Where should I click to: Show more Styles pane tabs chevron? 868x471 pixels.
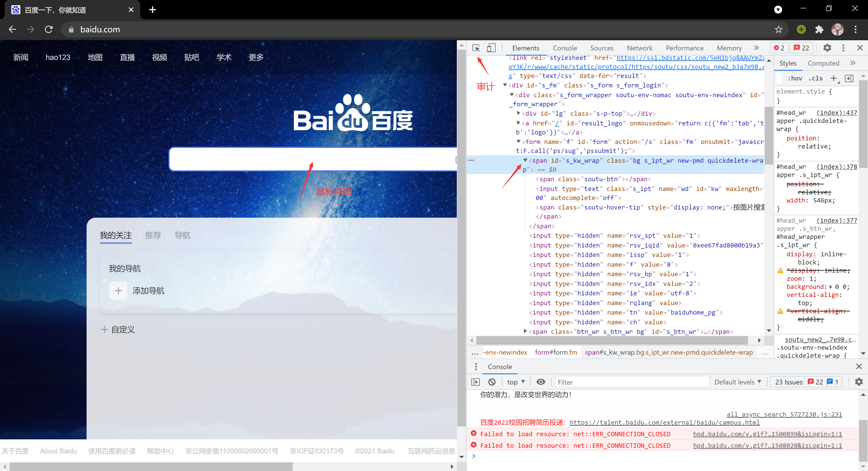coord(853,63)
